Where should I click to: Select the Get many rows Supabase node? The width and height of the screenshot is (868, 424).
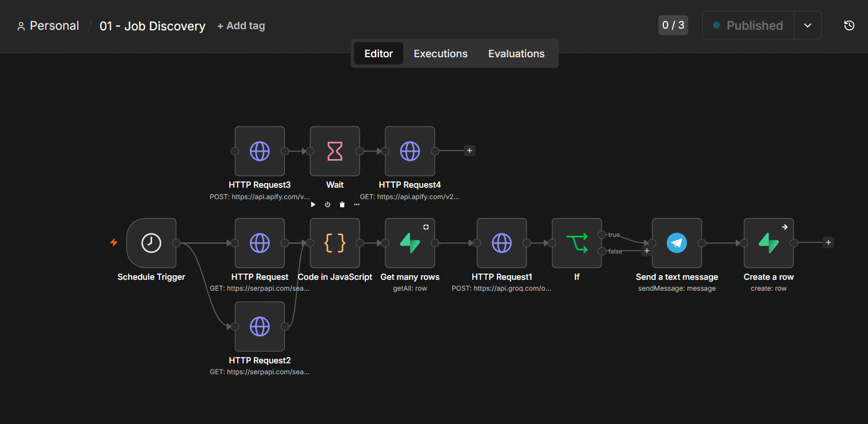410,243
